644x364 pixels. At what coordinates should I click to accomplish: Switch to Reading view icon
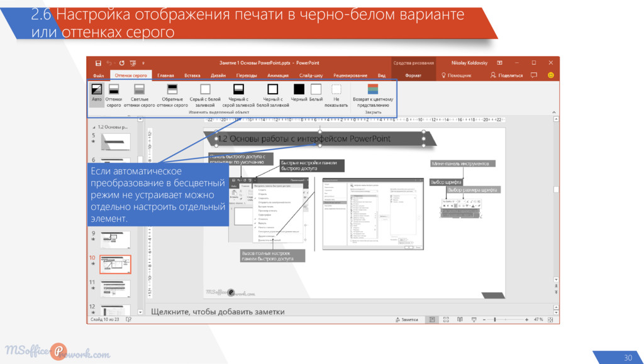tap(460, 320)
